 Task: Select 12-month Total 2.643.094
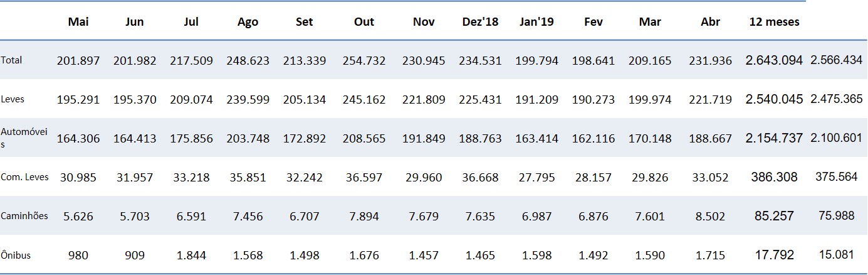click(774, 61)
